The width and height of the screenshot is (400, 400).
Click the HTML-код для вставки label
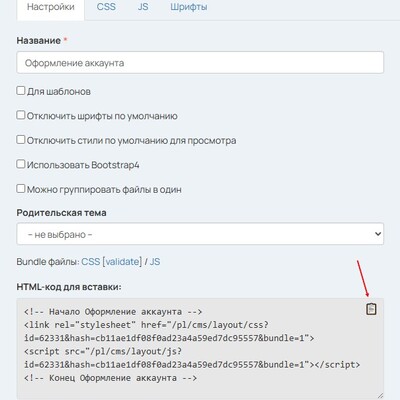69,287
